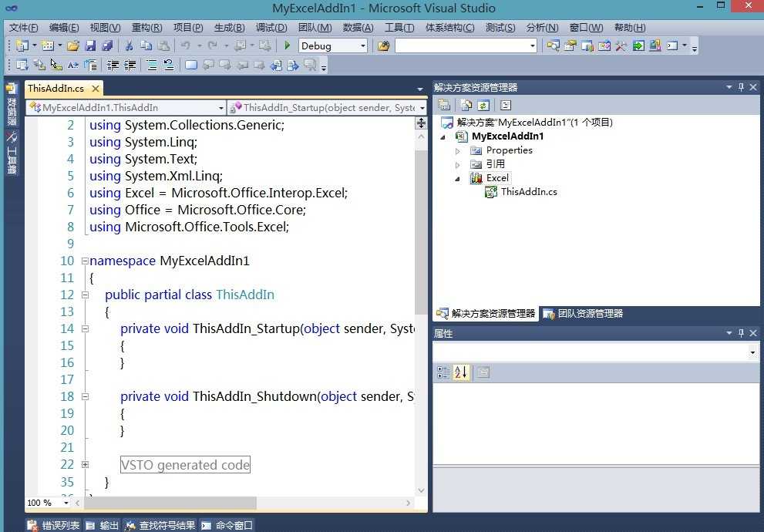Open the 错误列表 error list panel
Viewport: 764px width, 532px height.
click(x=53, y=525)
